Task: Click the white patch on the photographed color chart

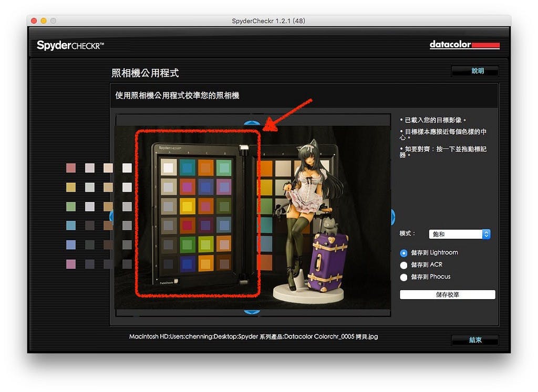Action: pos(169,167)
